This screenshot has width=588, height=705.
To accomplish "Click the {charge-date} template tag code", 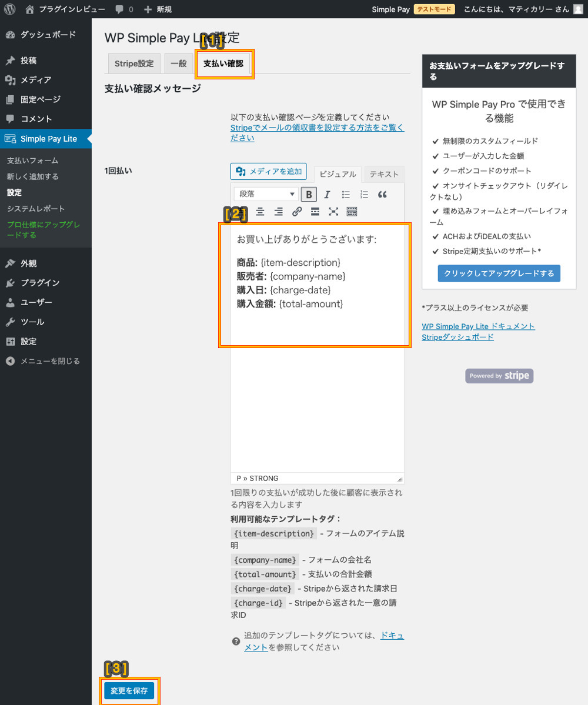I will (262, 589).
